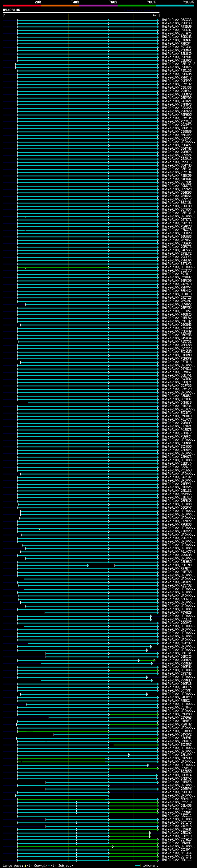Open the UniRef100_B9H199 entry
Viewport: 197px width, 868px height.
pyautogui.click(x=176, y=223)
